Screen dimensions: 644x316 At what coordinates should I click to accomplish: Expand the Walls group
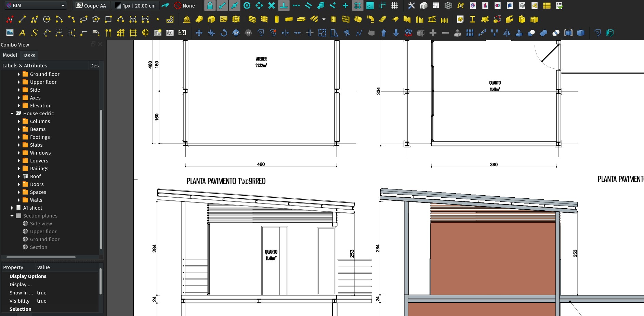(x=19, y=200)
